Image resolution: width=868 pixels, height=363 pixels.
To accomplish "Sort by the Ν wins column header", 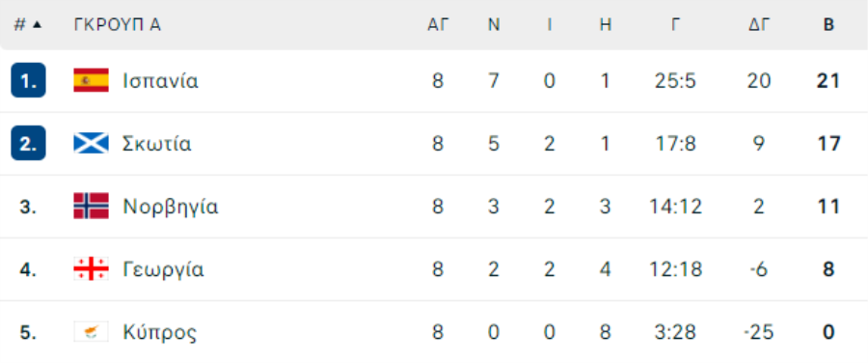I will pyautogui.click(x=494, y=25).
